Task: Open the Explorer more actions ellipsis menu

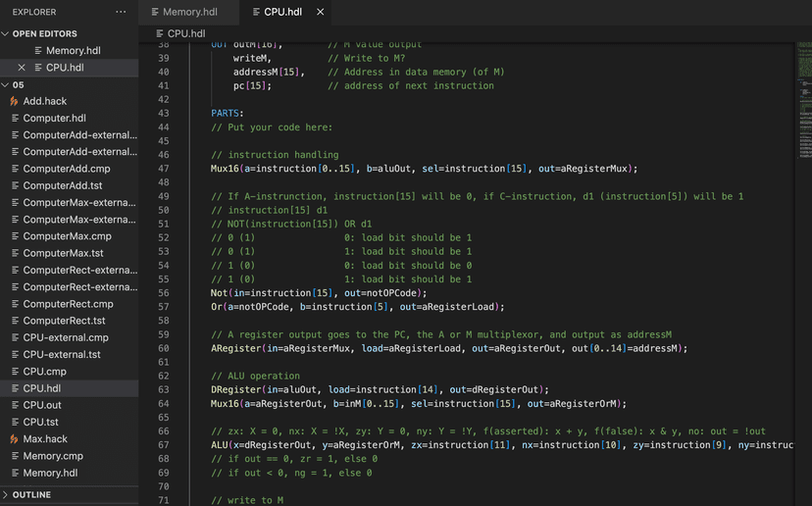Action: pos(121,12)
